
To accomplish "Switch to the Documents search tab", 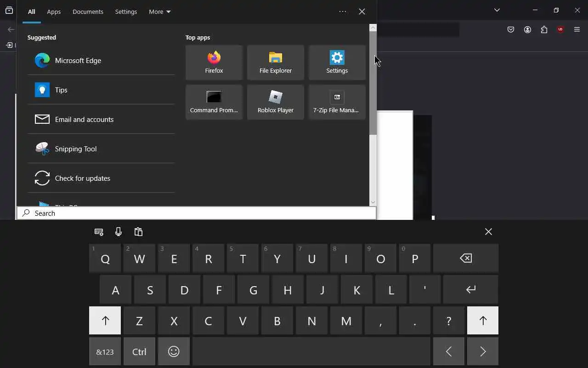I will 88,11.
